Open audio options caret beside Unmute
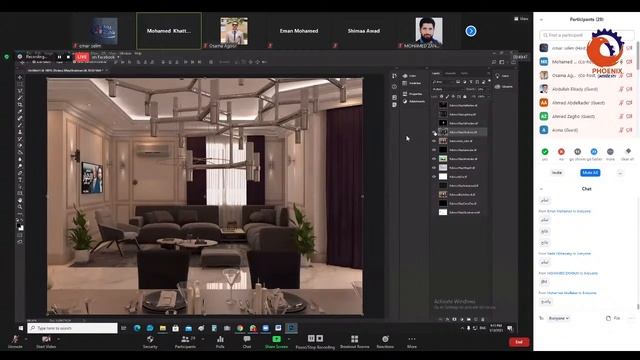 pyautogui.click(x=27, y=339)
